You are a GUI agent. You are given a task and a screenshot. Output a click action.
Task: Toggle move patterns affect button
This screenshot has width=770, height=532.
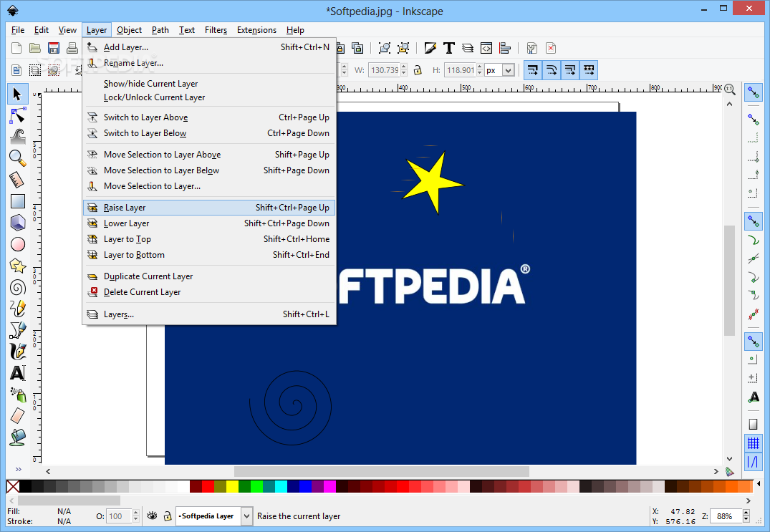point(588,70)
